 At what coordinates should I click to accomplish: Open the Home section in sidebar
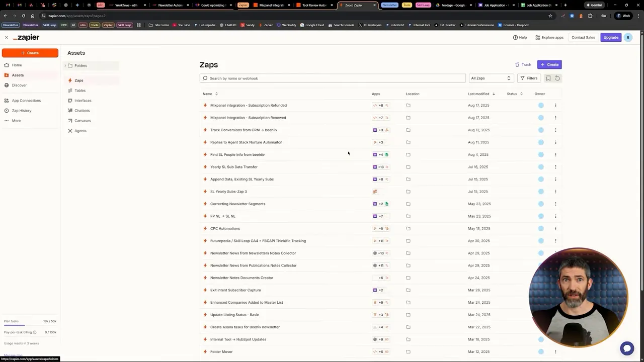(x=17, y=65)
